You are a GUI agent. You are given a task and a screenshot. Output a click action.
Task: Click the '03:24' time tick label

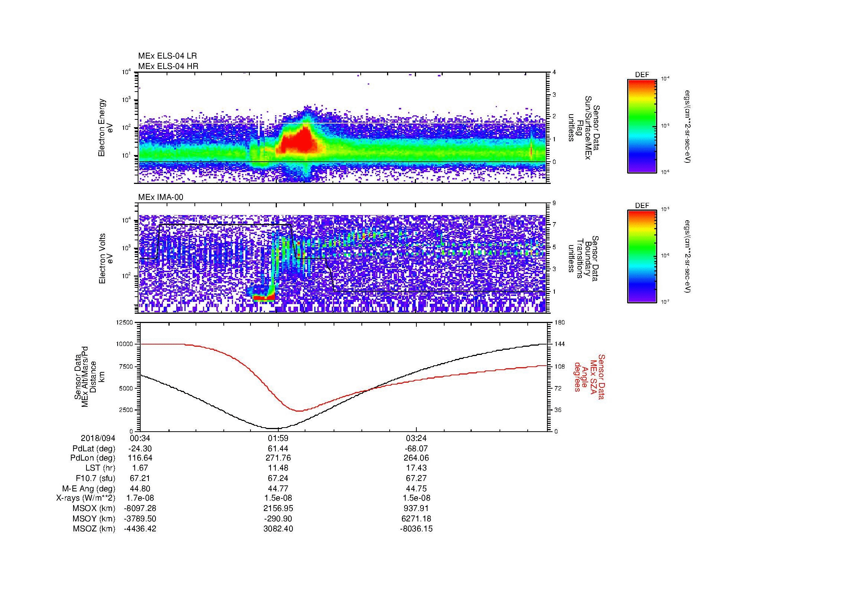point(416,438)
